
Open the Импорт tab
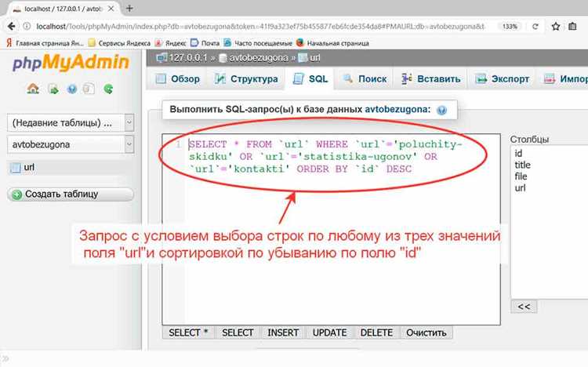pyautogui.click(x=564, y=78)
